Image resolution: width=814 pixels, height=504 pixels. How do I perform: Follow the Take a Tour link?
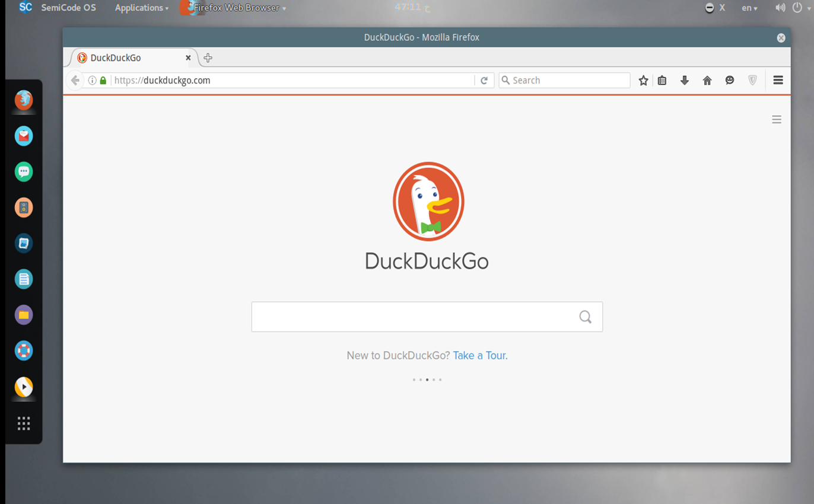pyautogui.click(x=479, y=355)
